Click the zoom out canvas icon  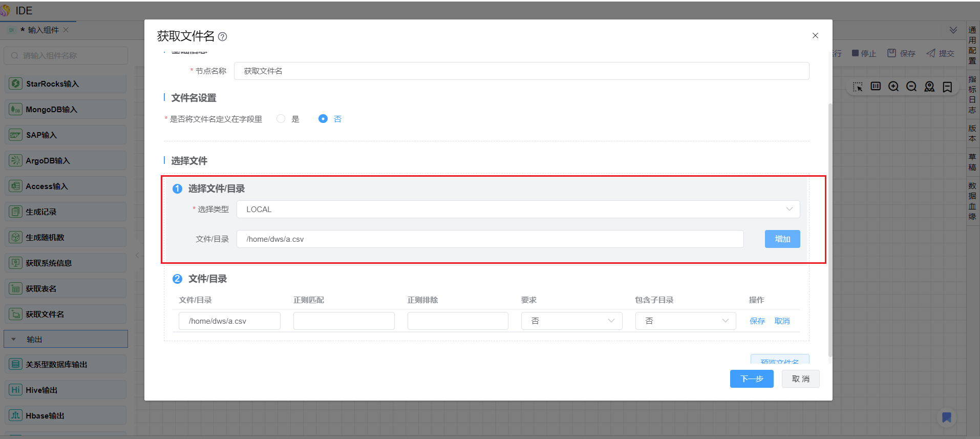coord(911,87)
